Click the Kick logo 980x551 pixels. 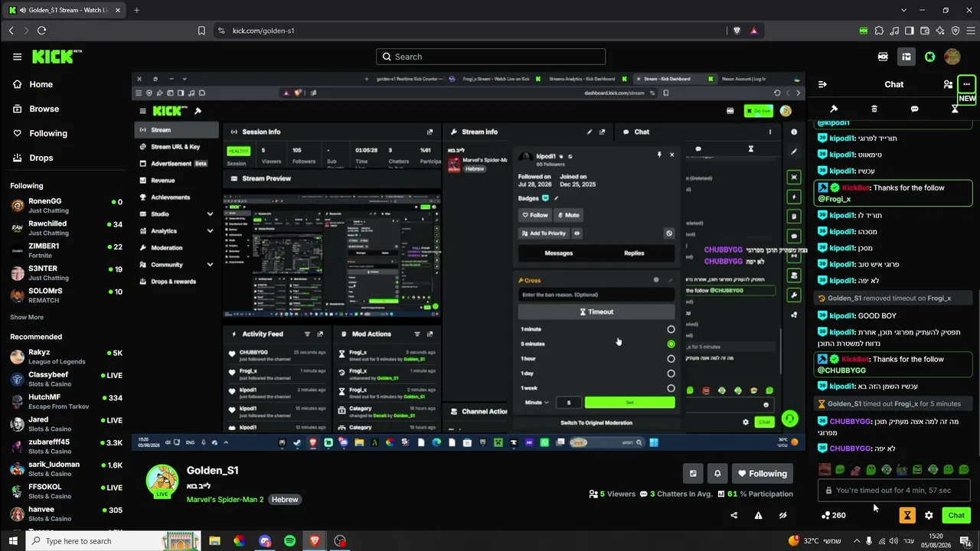(x=57, y=57)
